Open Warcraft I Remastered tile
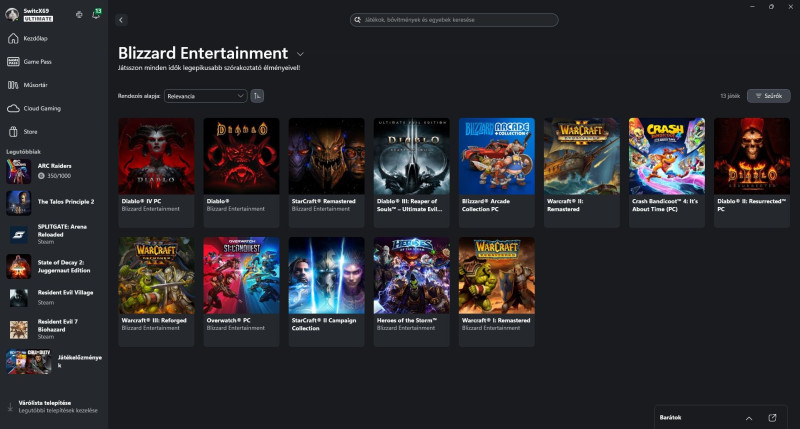The width and height of the screenshot is (800, 429). (x=496, y=292)
